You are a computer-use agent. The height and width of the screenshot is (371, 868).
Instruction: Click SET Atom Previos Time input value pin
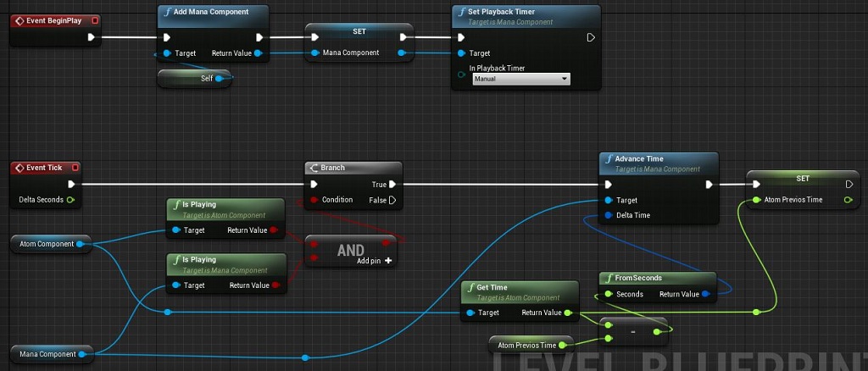pyautogui.click(x=756, y=200)
